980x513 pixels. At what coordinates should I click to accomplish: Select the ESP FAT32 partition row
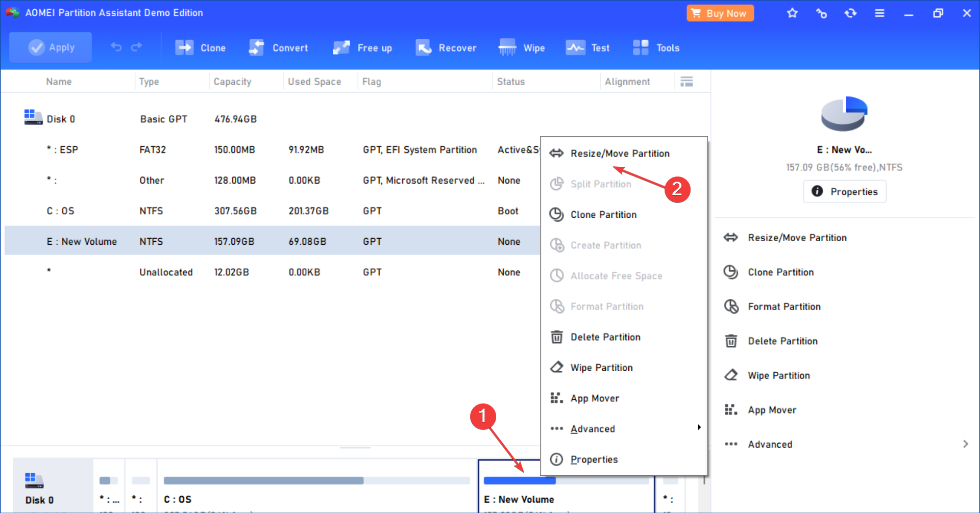273,149
